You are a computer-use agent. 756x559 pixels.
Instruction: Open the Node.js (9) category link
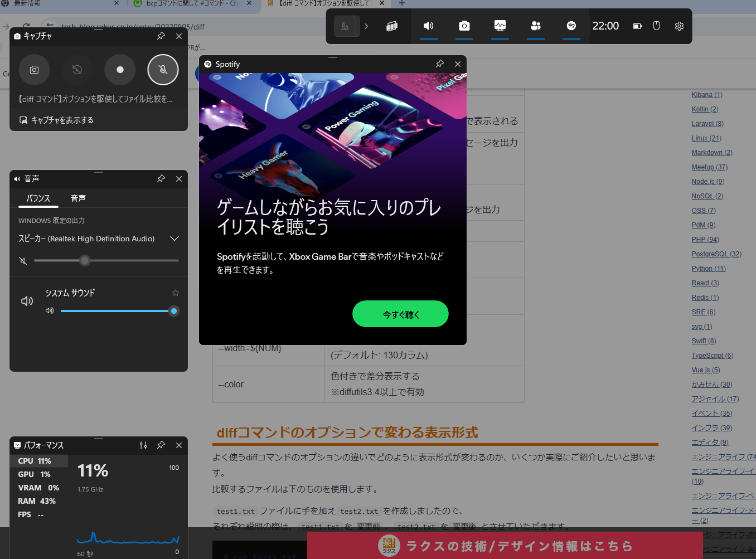coord(708,182)
